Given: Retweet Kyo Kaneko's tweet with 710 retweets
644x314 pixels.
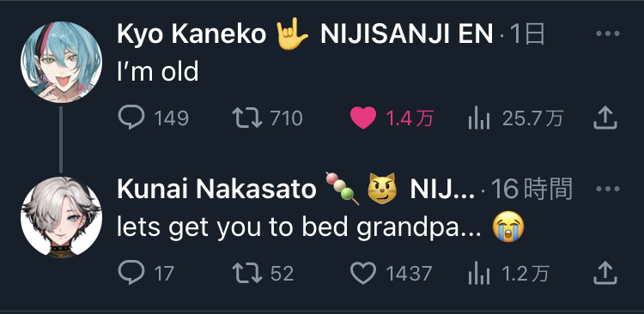Looking at the screenshot, I should pos(247,118).
